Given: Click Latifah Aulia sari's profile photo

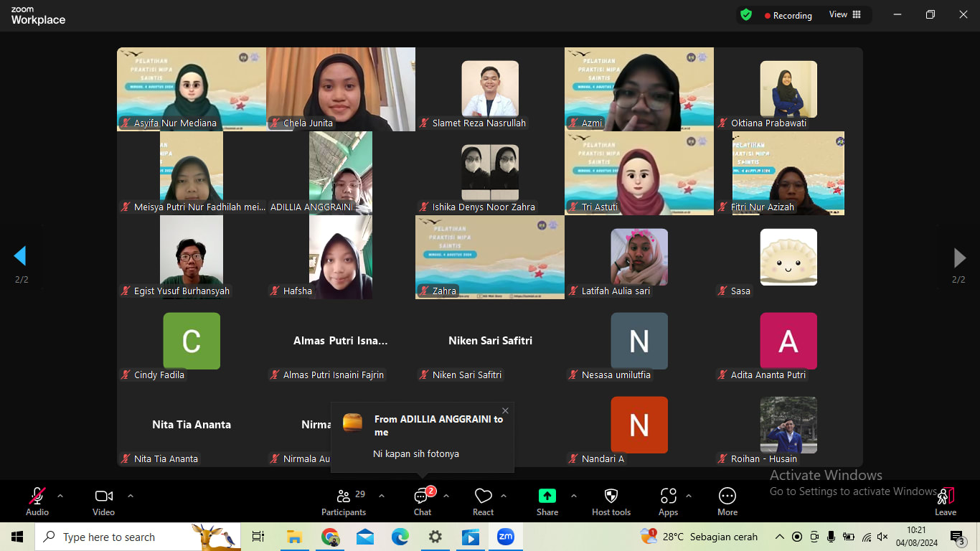Looking at the screenshot, I should (x=639, y=257).
